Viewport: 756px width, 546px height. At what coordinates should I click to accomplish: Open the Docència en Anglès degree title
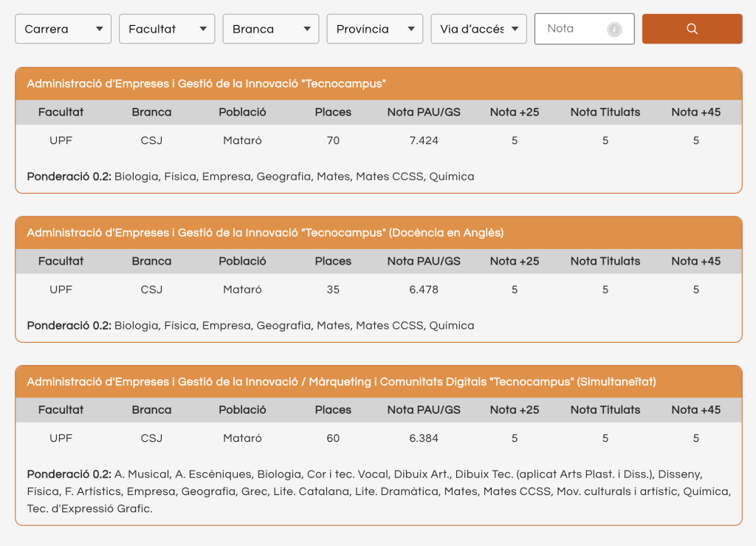click(x=265, y=233)
